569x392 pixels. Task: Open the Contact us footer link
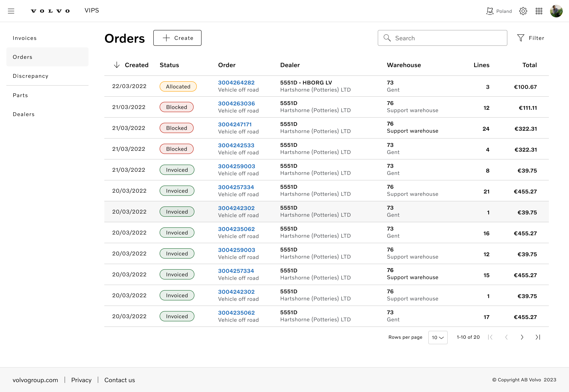pyautogui.click(x=120, y=380)
